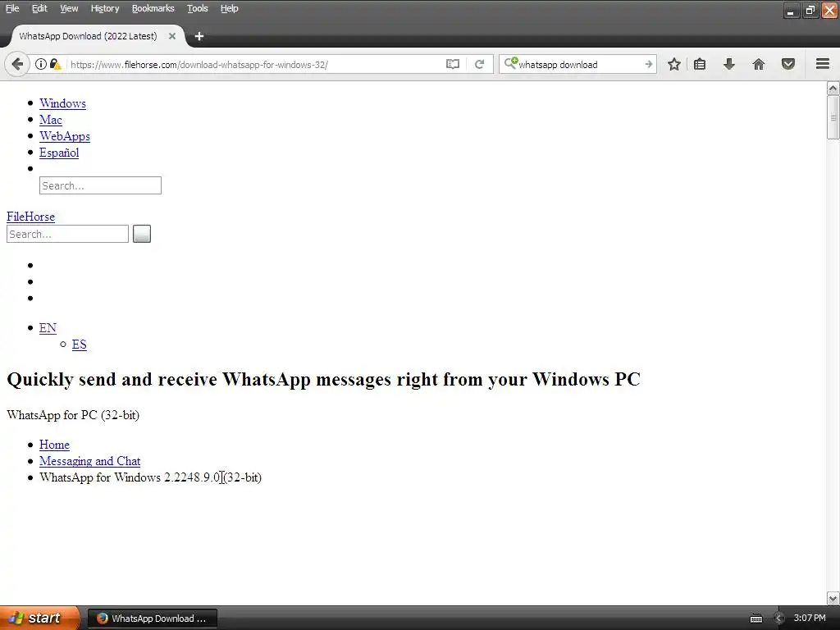
Task: Select the WhatsApp Download taskbar item
Action: (152, 619)
